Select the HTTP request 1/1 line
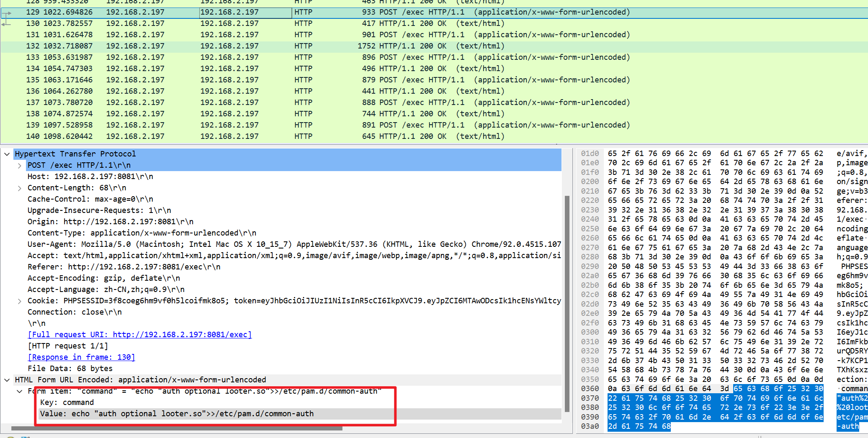The height and width of the screenshot is (438, 868). click(x=68, y=346)
